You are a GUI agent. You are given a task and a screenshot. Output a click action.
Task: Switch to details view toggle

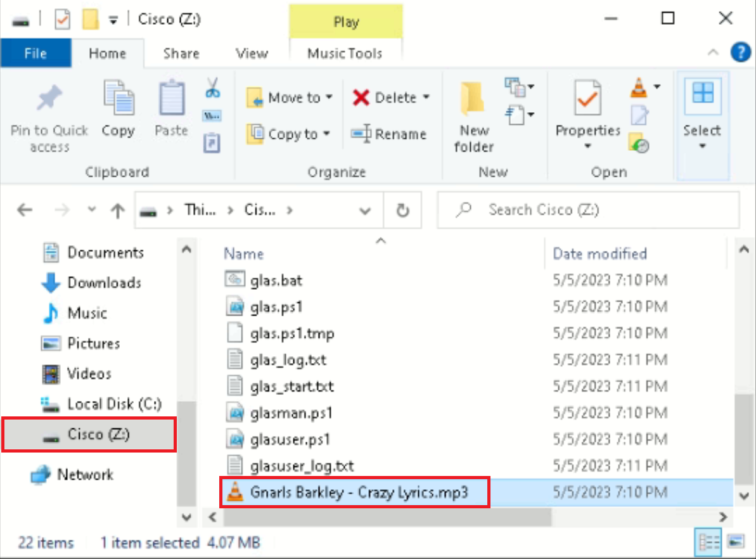tap(708, 542)
